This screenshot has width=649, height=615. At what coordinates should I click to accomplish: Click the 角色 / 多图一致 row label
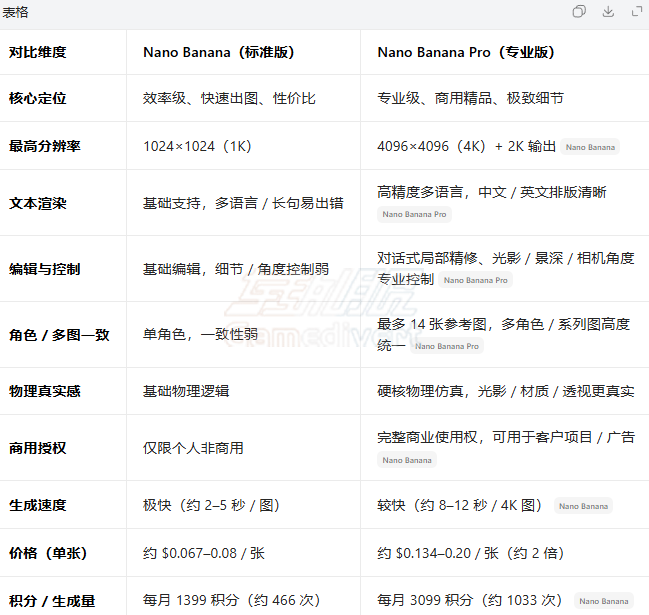coord(59,335)
